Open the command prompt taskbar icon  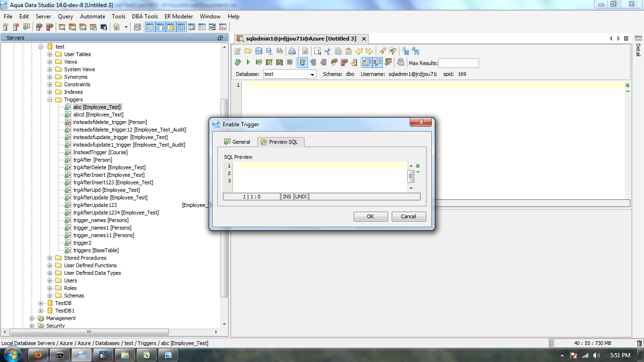click(x=60, y=355)
